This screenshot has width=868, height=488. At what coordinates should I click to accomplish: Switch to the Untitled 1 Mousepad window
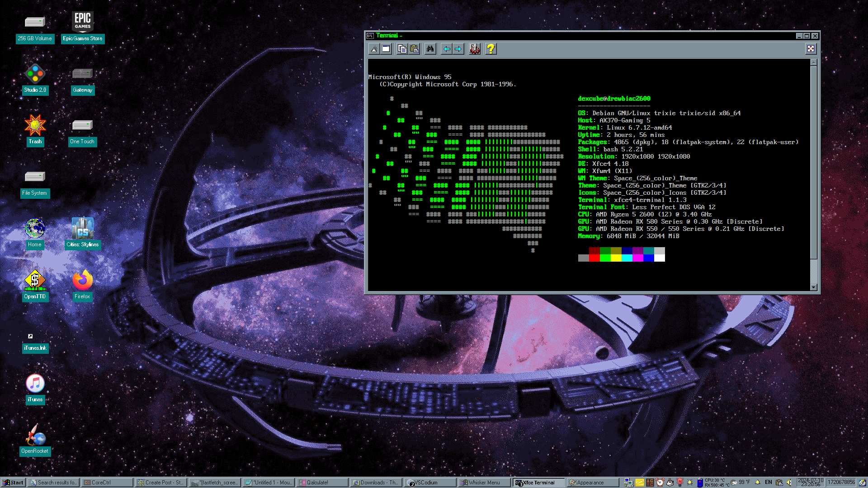click(269, 483)
